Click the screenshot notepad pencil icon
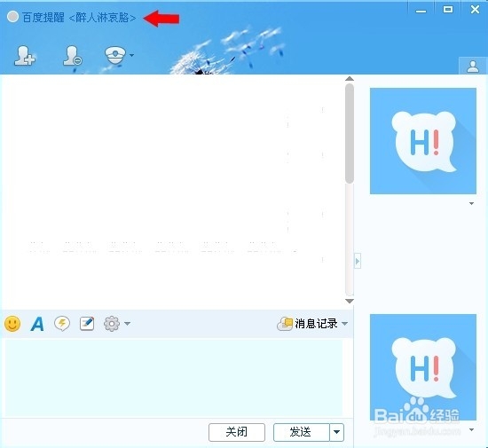This screenshot has height=448, width=488. click(x=87, y=324)
